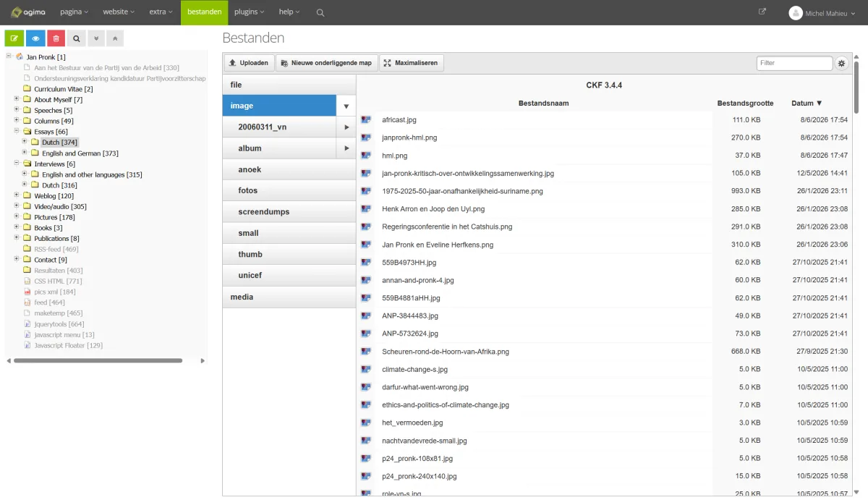Screen dimensions: 868x500
Task: Open search from top navigation magnifier
Action: (320, 12)
